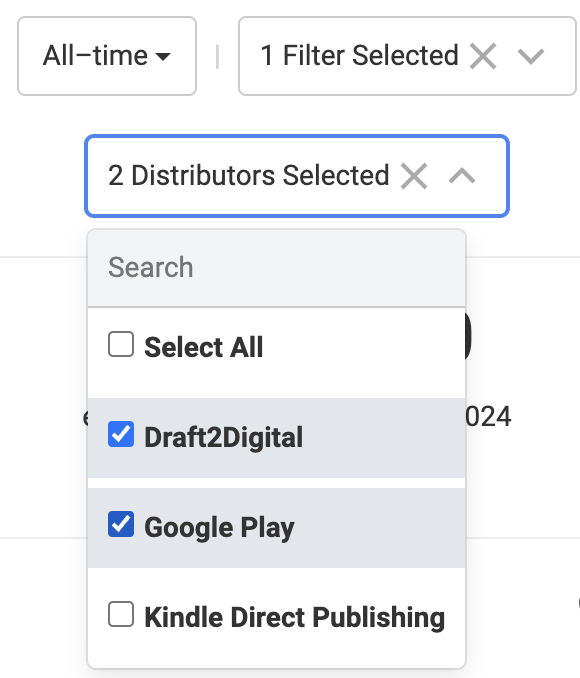580x678 pixels.
Task: Click the 2 Distributors Selected text
Action: pos(249,176)
